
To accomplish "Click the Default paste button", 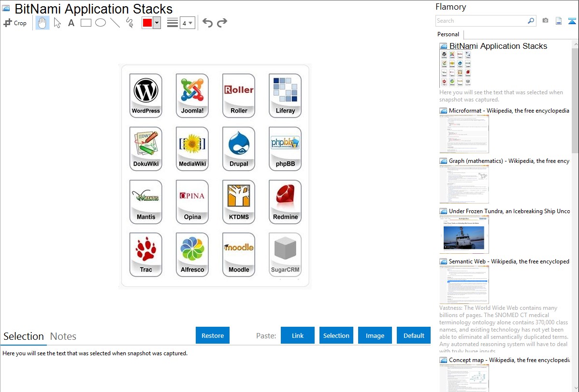I will point(414,335).
